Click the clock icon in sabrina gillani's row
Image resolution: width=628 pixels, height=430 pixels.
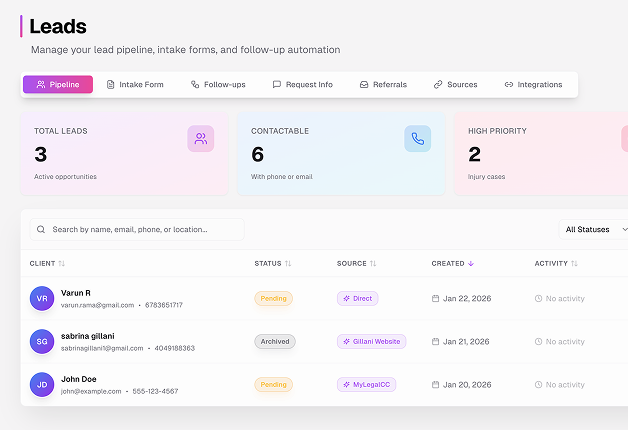538,342
